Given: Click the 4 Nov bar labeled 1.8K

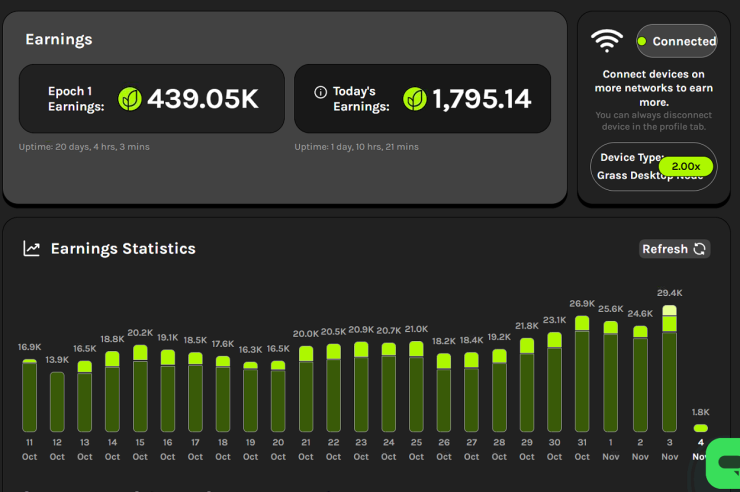Looking at the screenshot, I should tap(700, 428).
